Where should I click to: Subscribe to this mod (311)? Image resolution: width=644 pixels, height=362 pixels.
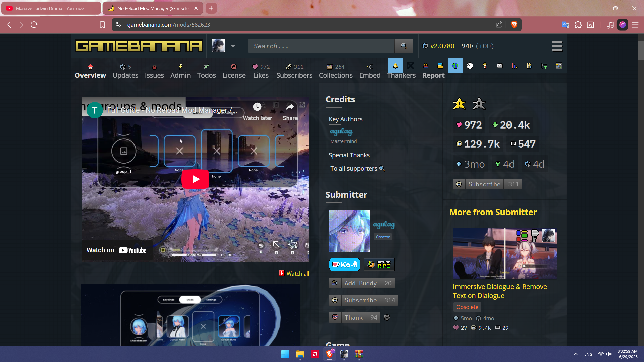pyautogui.click(x=487, y=184)
